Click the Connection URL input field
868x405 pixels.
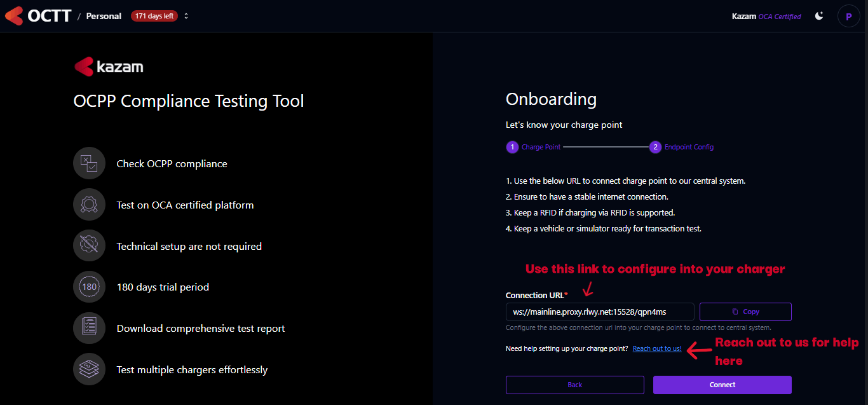click(x=600, y=312)
